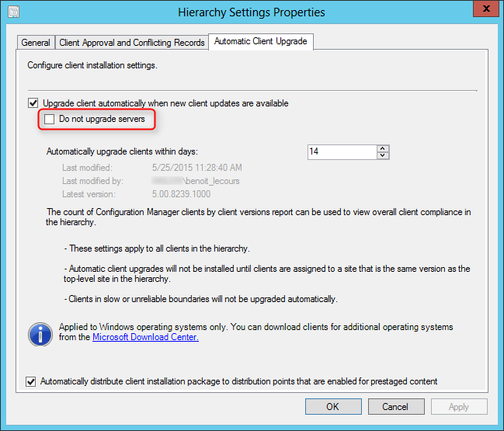The height and width of the screenshot is (431, 504).
Task: Click version number '5.00.8239.1000'
Action: tap(181, 194)
